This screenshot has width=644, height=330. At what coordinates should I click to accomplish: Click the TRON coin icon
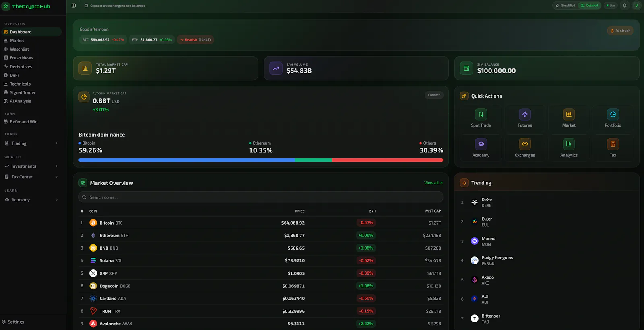coord(93,311)
